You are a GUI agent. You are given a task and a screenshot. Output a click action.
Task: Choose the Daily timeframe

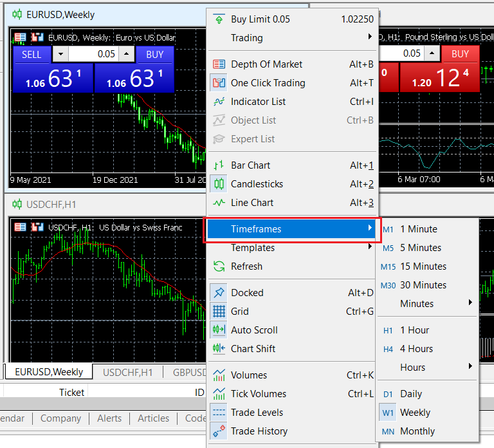tap(410, 394)
